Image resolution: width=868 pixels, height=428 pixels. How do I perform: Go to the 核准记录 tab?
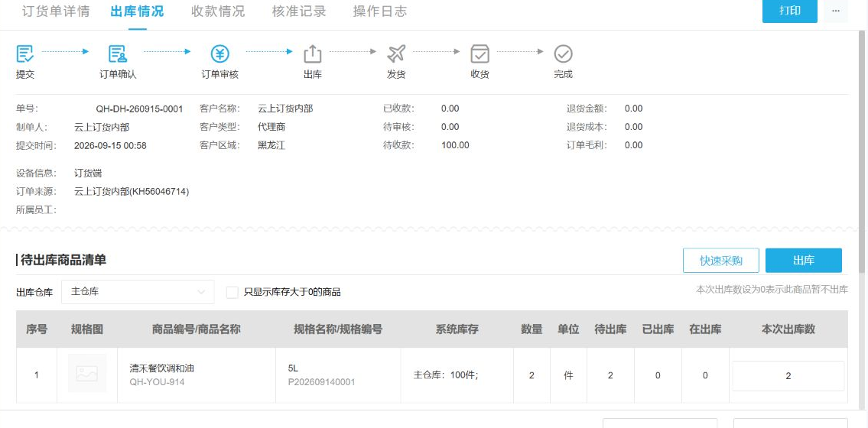pos(299,11)
